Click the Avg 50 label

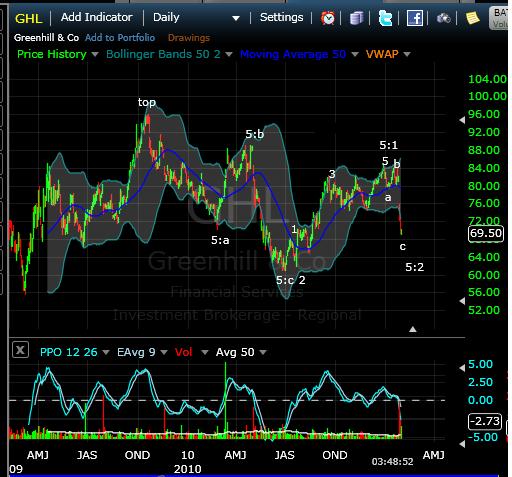(x=235, y=352)
